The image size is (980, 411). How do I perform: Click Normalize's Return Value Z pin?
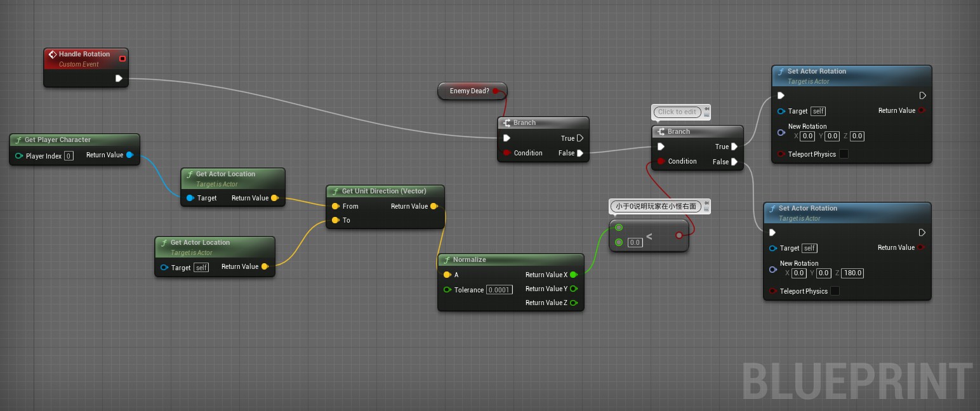(x=574, y=303)
